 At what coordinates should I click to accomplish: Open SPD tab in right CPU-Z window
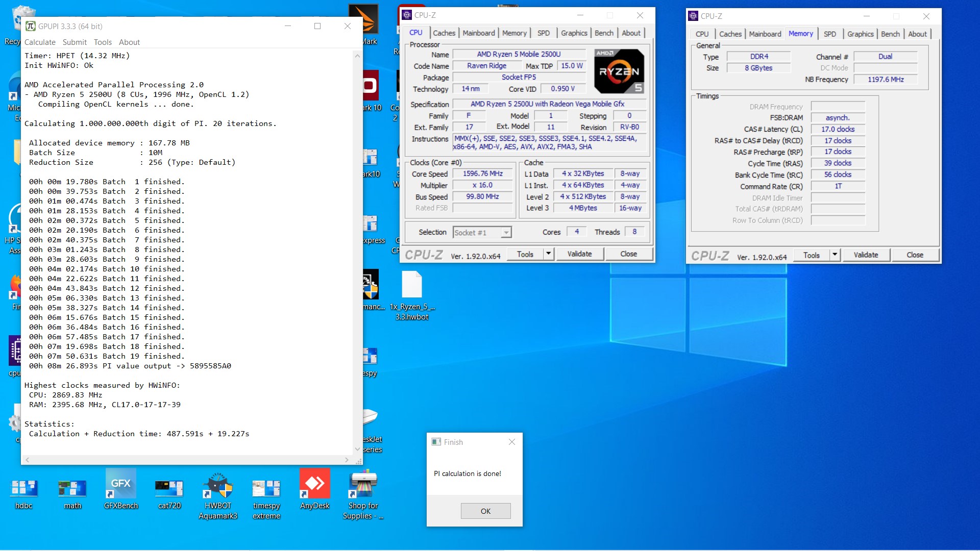click(x=830, y=34)
